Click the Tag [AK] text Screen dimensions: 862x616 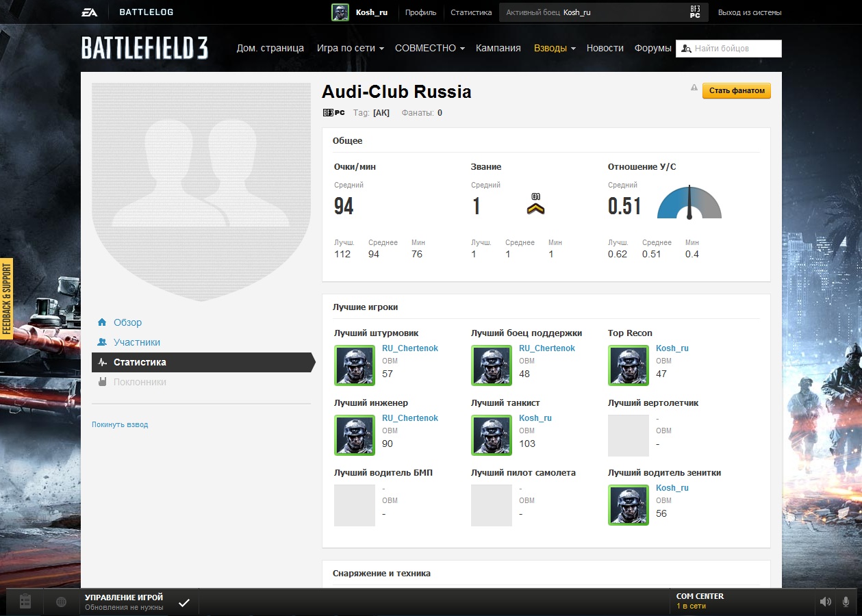point(371,113)
